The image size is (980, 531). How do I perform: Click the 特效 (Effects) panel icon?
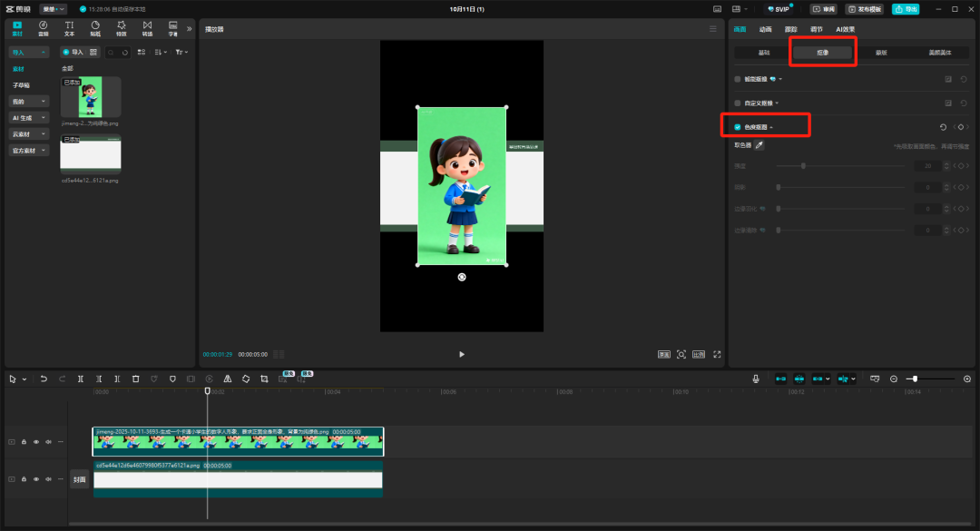tap(121, 27)
